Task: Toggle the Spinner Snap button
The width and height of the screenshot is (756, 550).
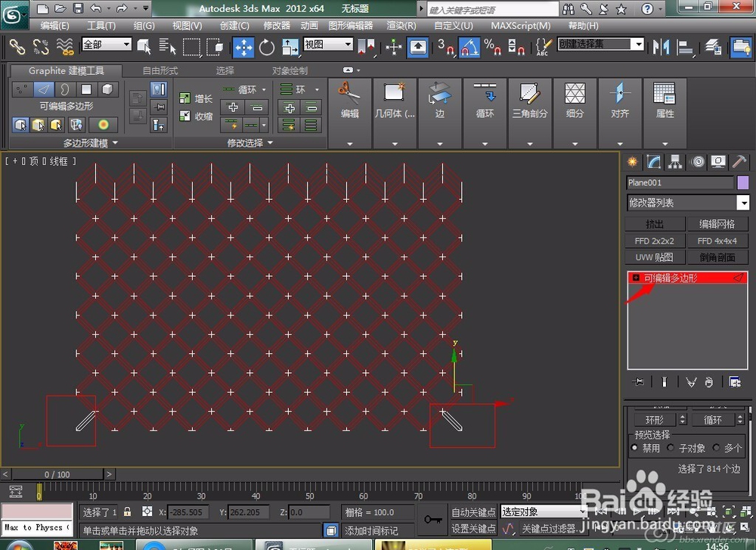Action: tap(516, 47)
